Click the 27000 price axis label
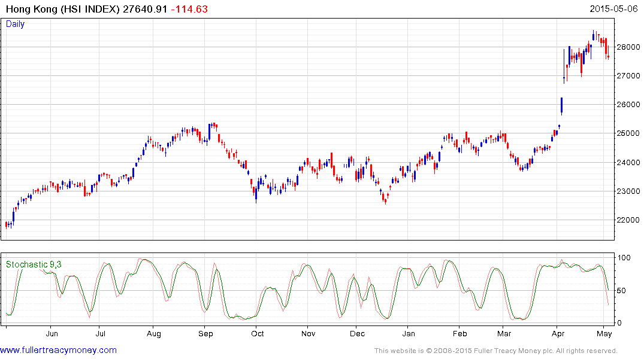The height and width of the screenshot is (359, 644). [x=628, y=76]
